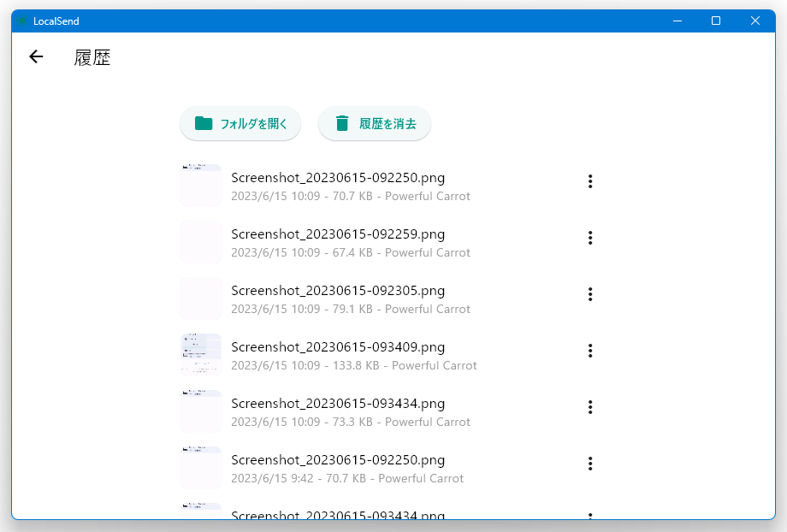This screenshot has height=532, width=787.
Task: Open options for Screenshot_20230615-092250.png at 10:09
Action: pos(590,181)
